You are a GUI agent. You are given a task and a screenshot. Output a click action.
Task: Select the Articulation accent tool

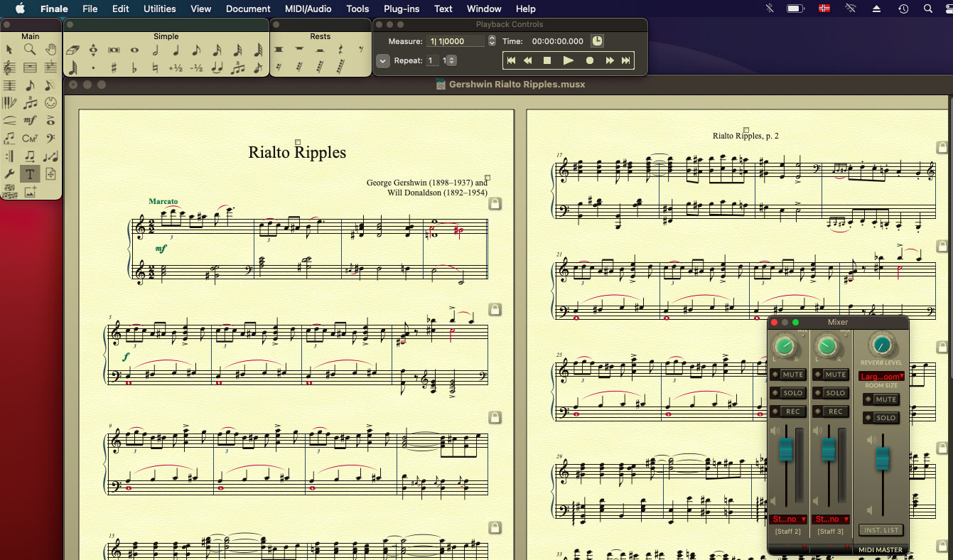pos(50,121)
